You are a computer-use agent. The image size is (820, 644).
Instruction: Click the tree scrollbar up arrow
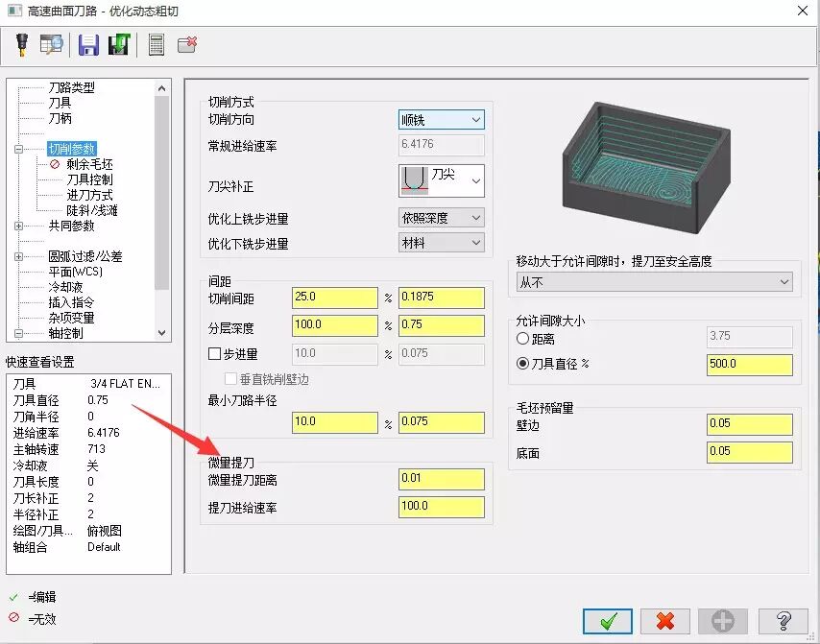(162, 88)
